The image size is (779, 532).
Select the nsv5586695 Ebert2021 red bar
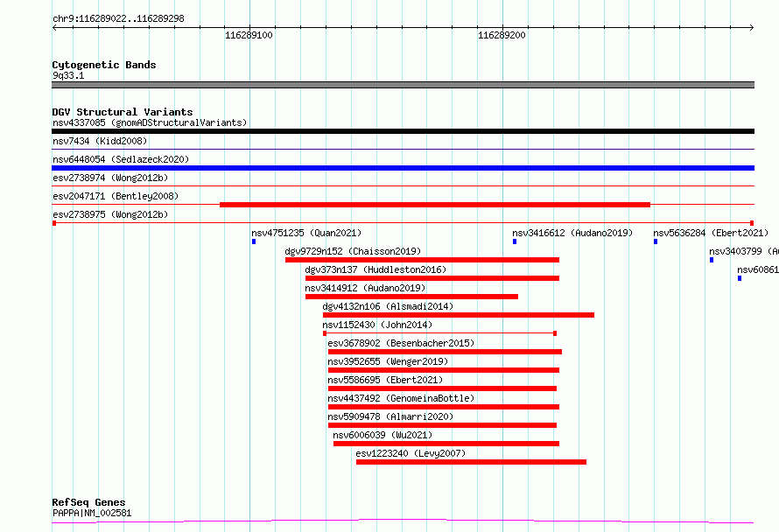[442, 388]
